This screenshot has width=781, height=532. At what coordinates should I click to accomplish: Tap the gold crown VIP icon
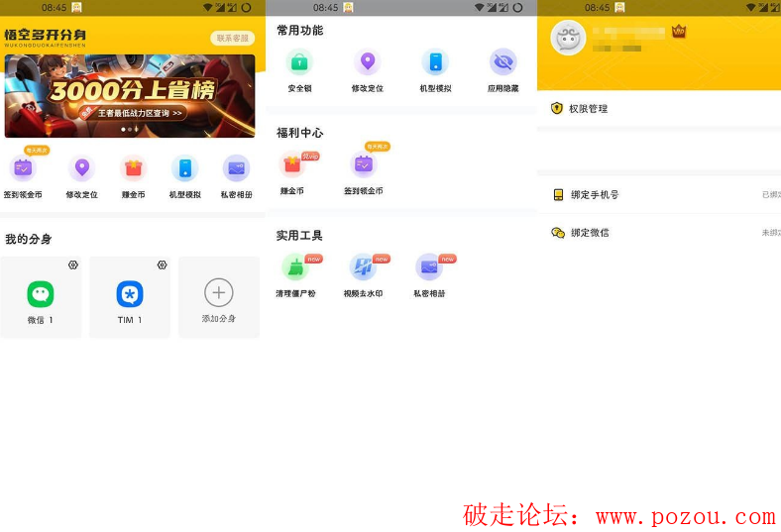[679, 32]
